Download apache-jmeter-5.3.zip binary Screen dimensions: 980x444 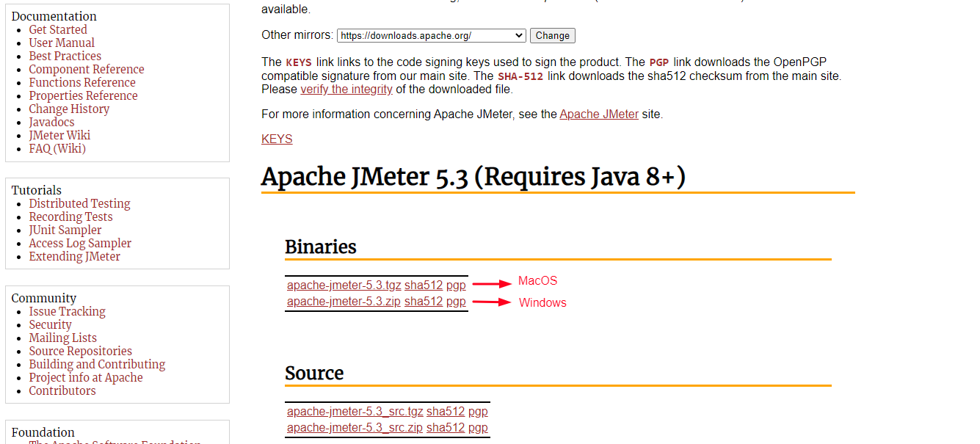click(344, 302)
